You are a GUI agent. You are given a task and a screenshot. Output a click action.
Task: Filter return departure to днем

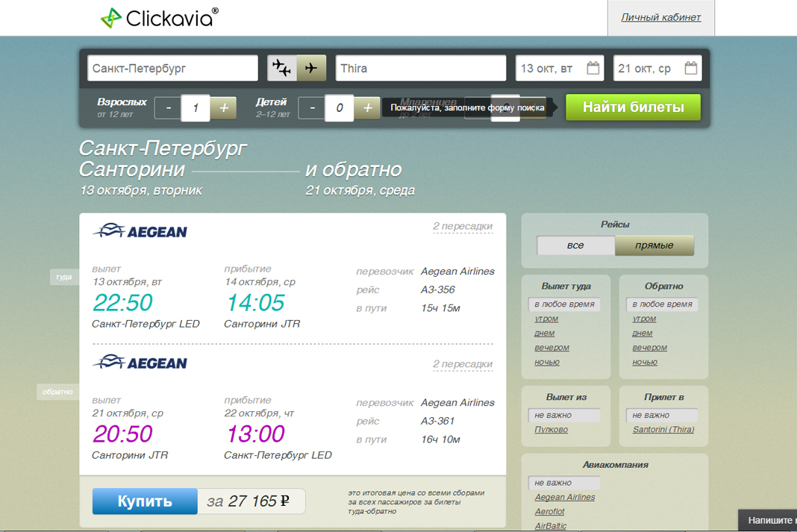(x=643, y=333)
